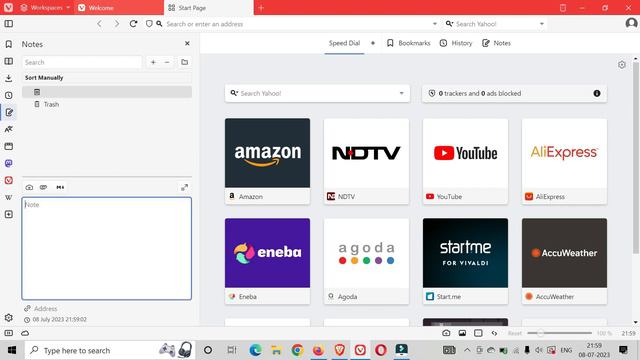Select the Notes panel icon in the sidebar
Image resolution: width=640 pixels, height=360 pixels.
9,112
